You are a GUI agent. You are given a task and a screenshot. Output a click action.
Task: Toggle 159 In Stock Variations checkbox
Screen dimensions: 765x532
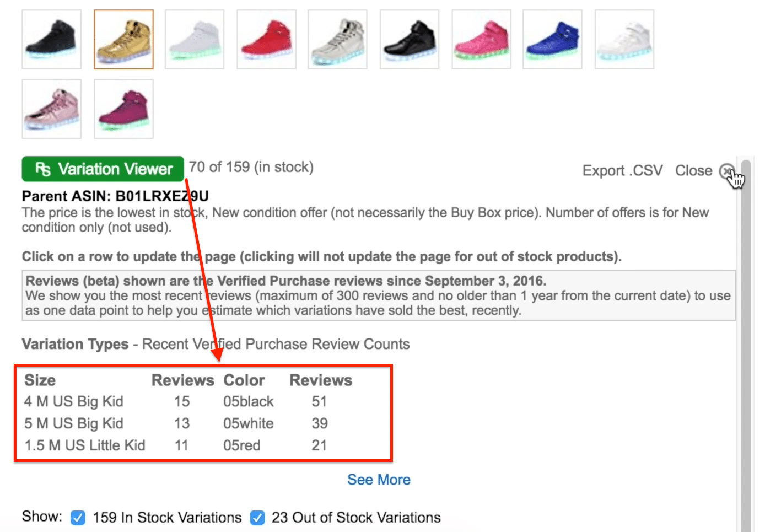[78, 518]
